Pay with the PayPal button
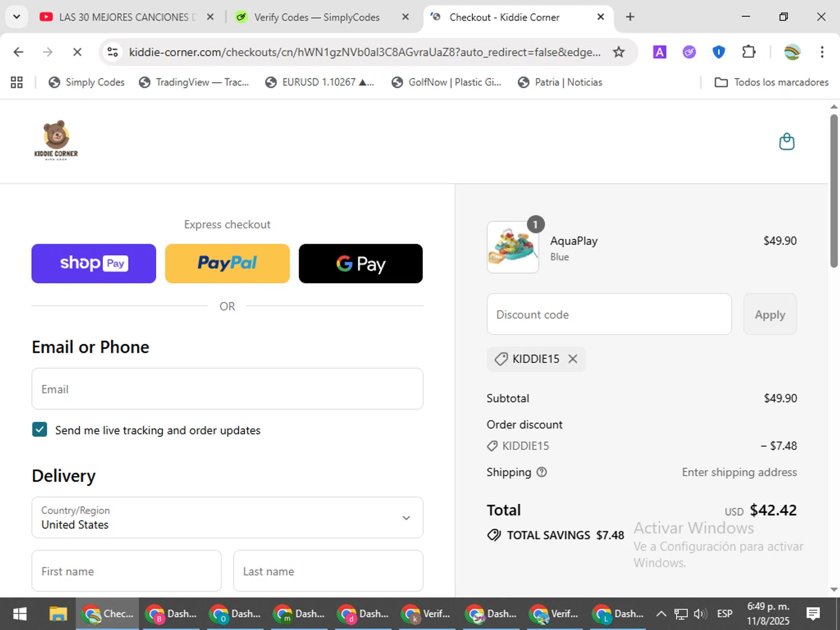840x630 pixels. [227, 263]
